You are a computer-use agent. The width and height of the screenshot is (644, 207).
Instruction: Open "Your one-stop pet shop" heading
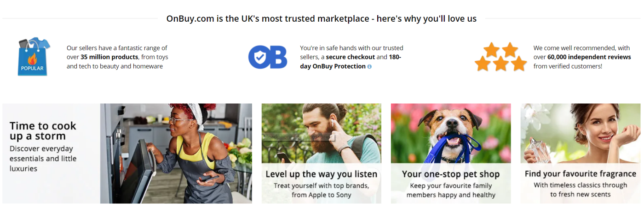[451, 174]
